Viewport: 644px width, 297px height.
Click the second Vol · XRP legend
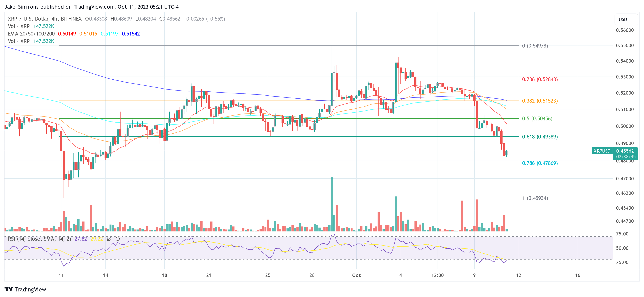point(19,41)
